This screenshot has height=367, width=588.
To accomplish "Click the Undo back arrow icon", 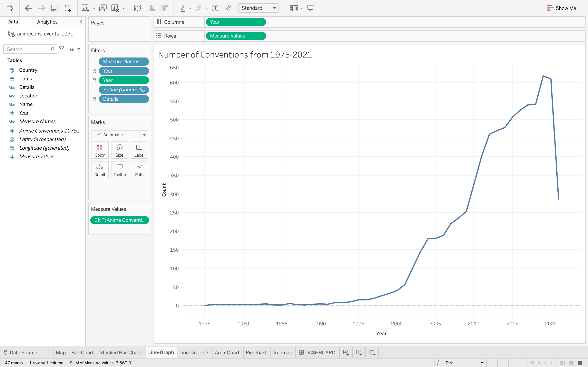I will 28,8.
